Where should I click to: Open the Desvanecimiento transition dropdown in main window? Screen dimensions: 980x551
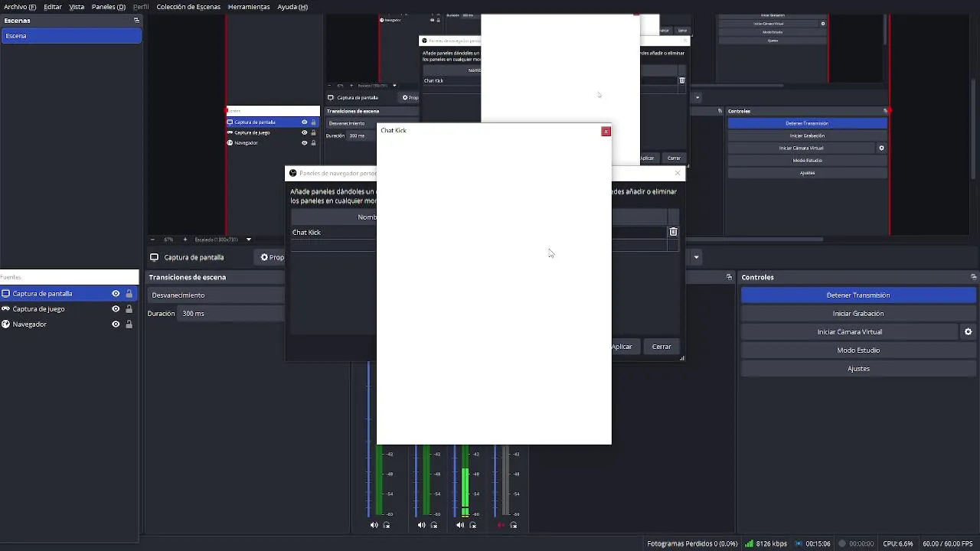tap(216, 295)
